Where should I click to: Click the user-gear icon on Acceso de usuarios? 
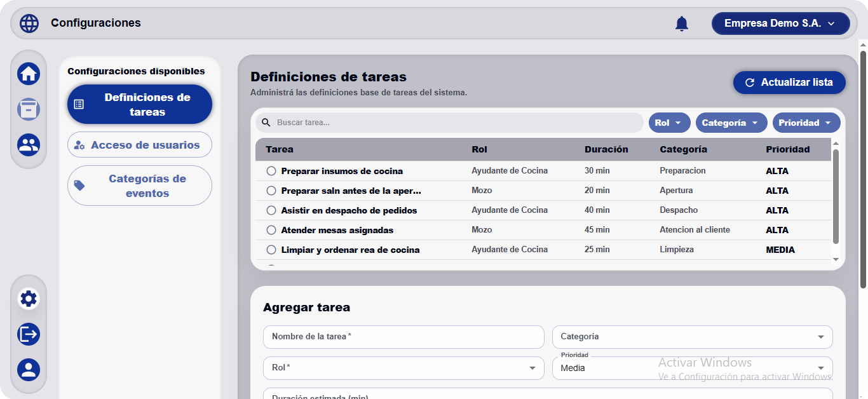(79, 145)
